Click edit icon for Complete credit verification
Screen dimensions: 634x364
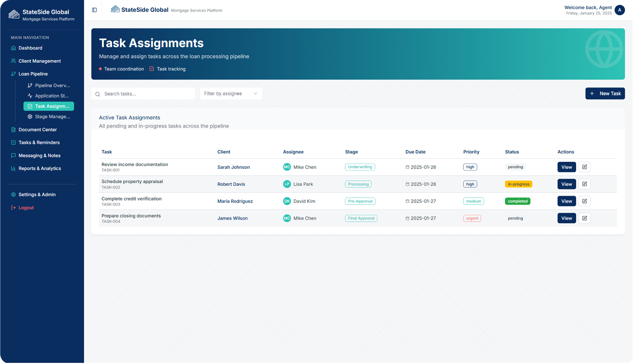584,201
